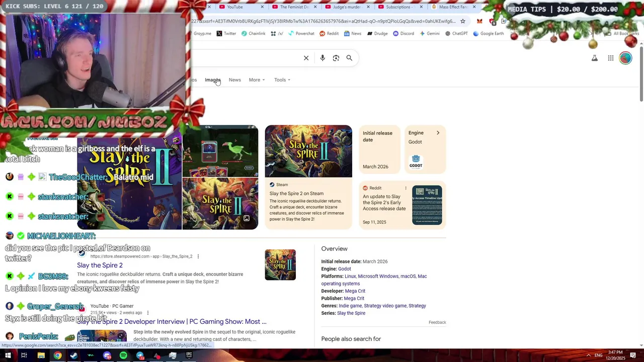Screen dimensions: 644x362
Task: Open the /x/ bookmark
Action: [x=277, y=34]
